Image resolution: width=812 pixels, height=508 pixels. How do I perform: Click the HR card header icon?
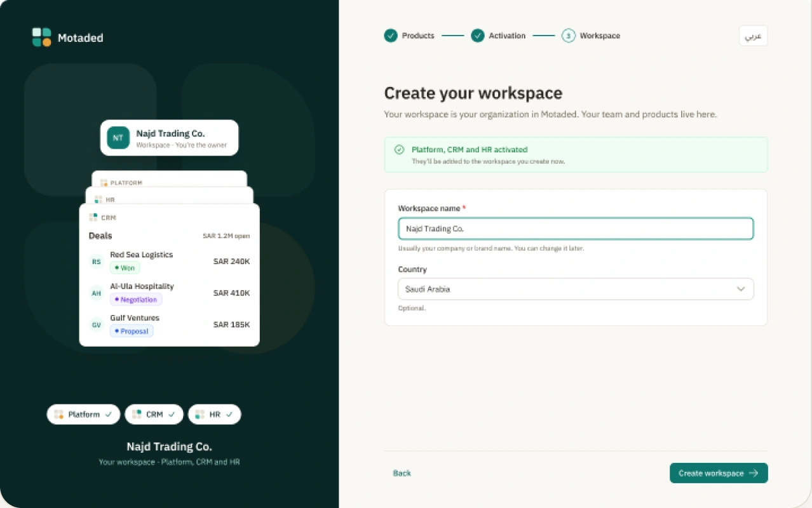pyautogui.click(x=99, y=199)
